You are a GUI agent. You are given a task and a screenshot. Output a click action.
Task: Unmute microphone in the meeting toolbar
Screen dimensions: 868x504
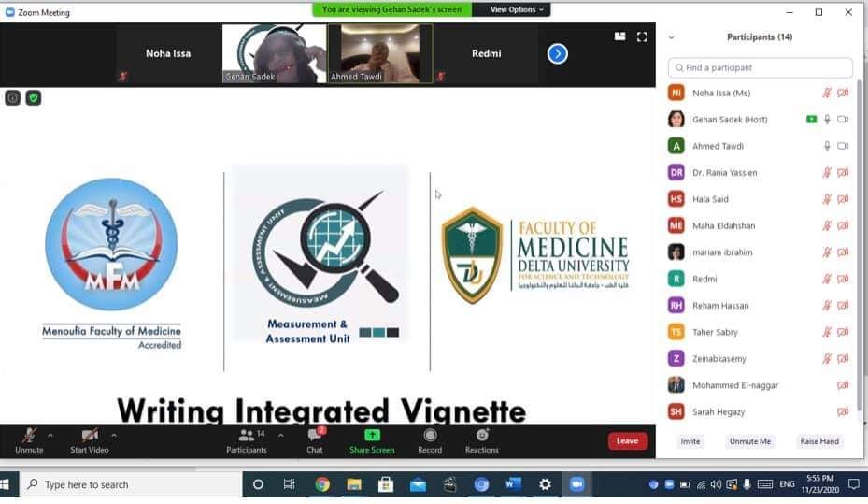click(29, 440)
